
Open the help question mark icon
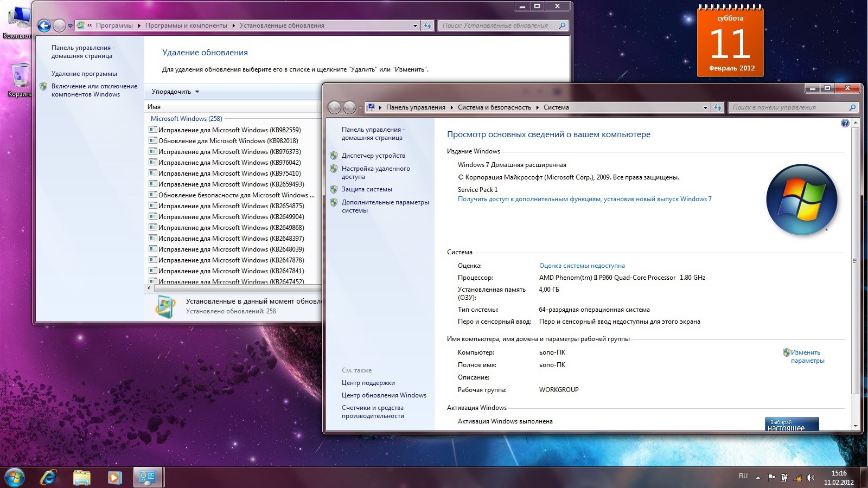(x=845, y=123)
